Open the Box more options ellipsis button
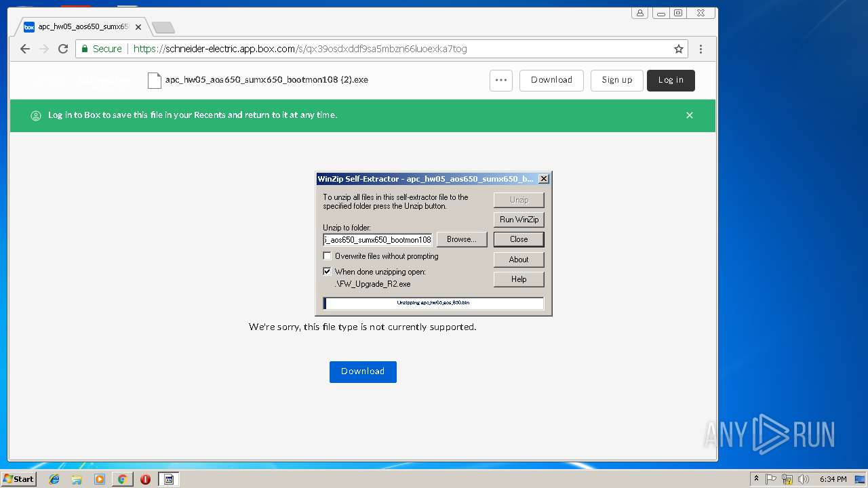The image size is (868, 488). coord(501,80)
